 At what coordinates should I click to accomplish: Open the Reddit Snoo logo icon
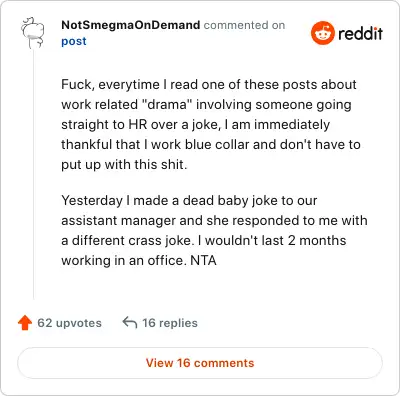(322, 33)
